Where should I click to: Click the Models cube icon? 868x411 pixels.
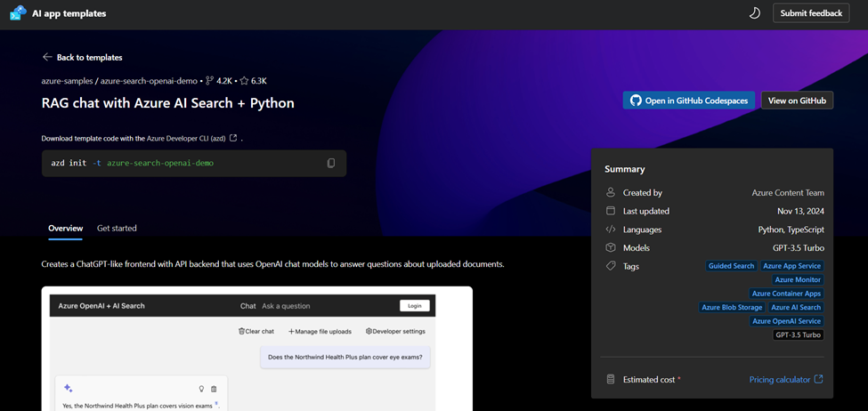click(611, 247)
